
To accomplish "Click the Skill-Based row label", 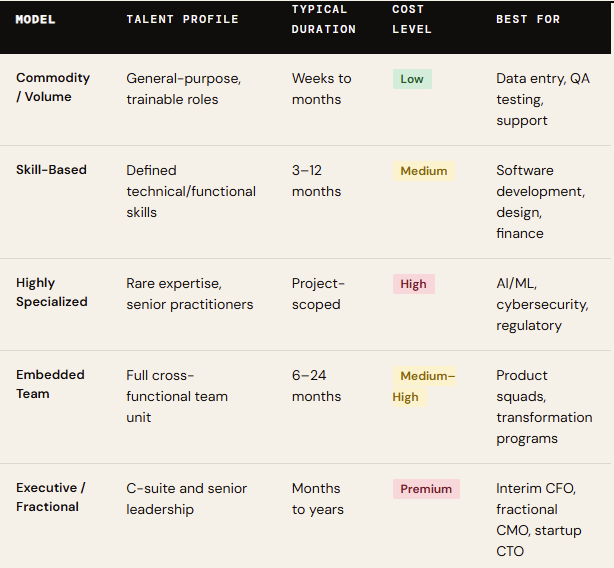I will coord(51,170).
